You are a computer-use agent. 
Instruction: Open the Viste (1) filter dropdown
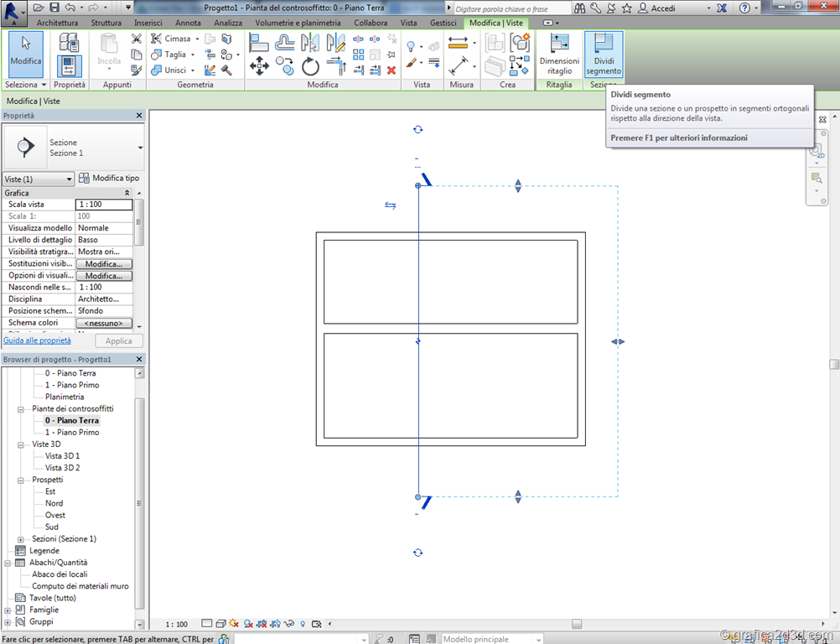coord(39,179)
